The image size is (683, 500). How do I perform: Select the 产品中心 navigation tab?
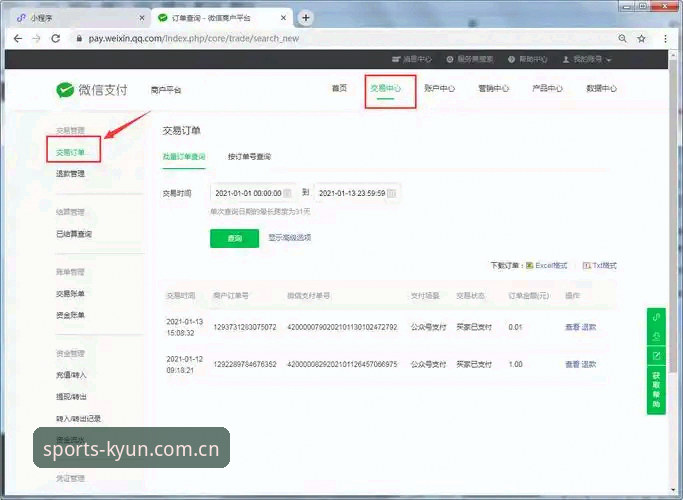pos(548,88)
